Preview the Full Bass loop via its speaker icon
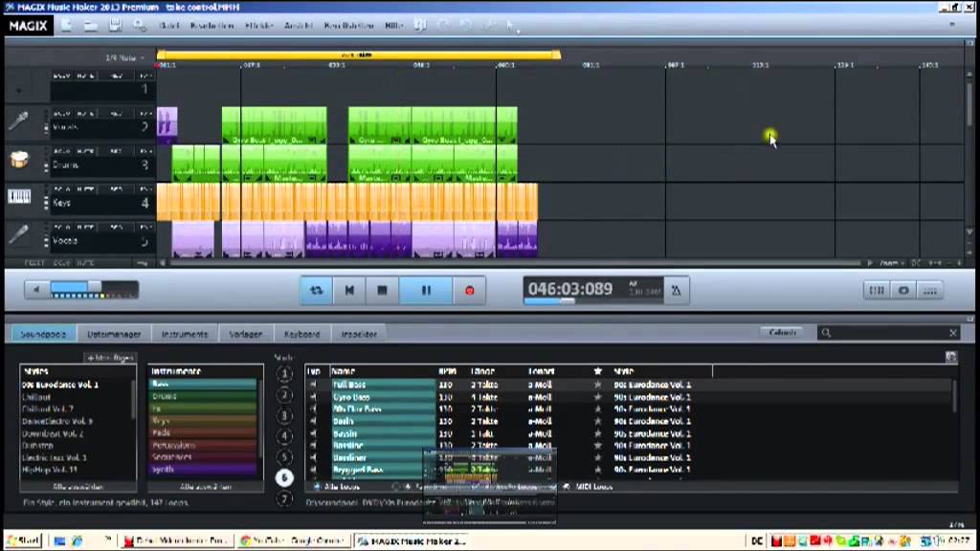This screenshot has width=980, height=551. (313, 385)
